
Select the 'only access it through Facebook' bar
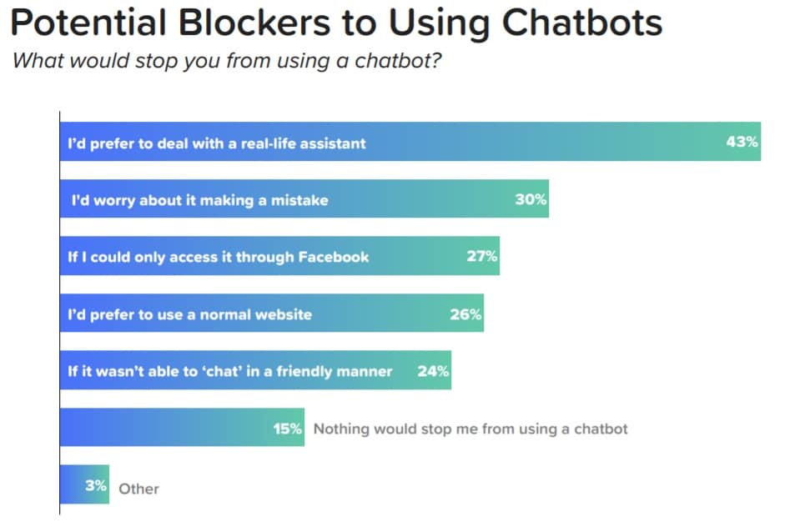(279, 256)
